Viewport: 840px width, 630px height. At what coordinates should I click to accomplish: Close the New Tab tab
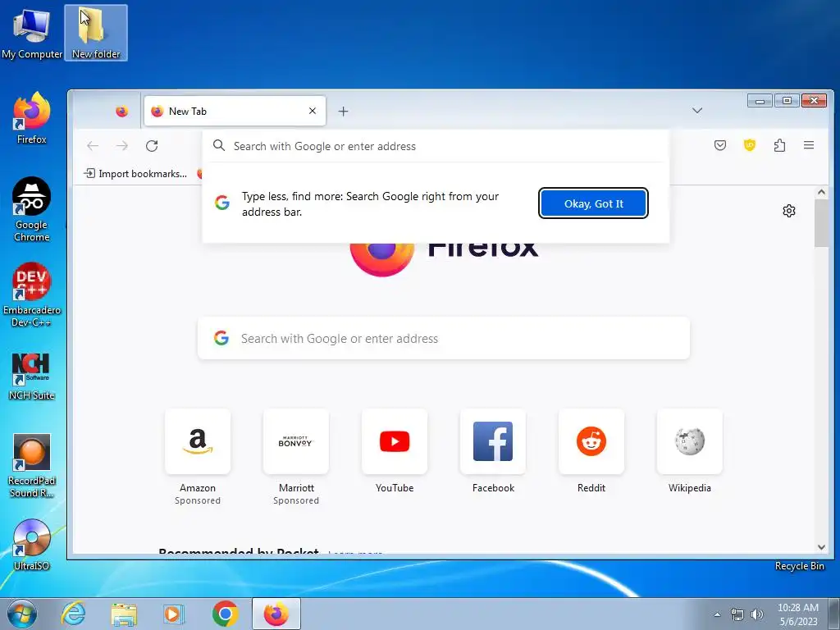click(x=313, y=111)
